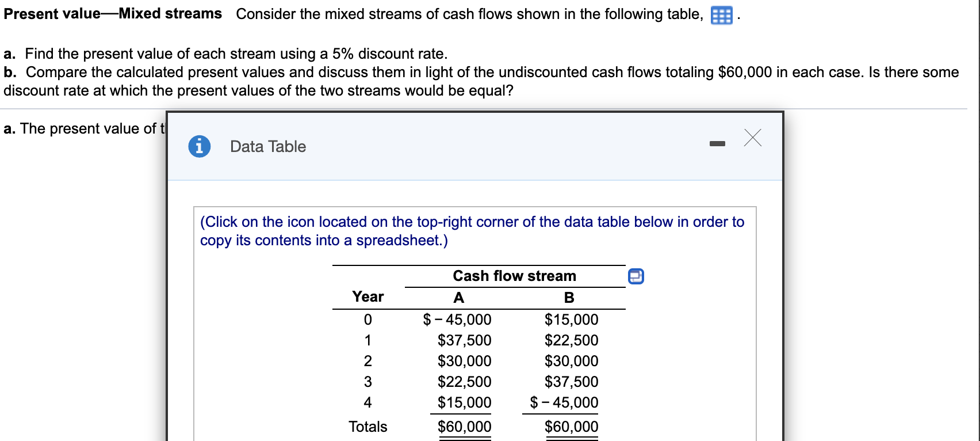This screenshot has width=980, height=441.
Task: Click the partially visible answer line starting with 'a.'
Action: click(81, 128)
